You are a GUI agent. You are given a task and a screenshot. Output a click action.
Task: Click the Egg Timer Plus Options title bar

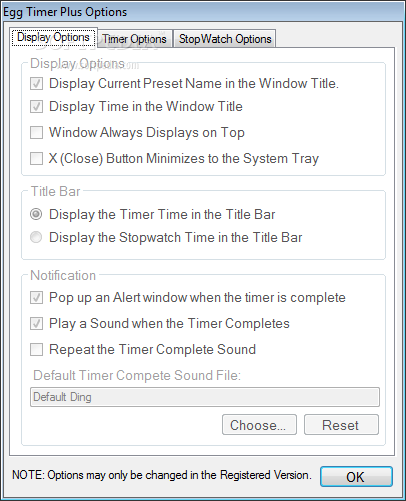point(203,12)
